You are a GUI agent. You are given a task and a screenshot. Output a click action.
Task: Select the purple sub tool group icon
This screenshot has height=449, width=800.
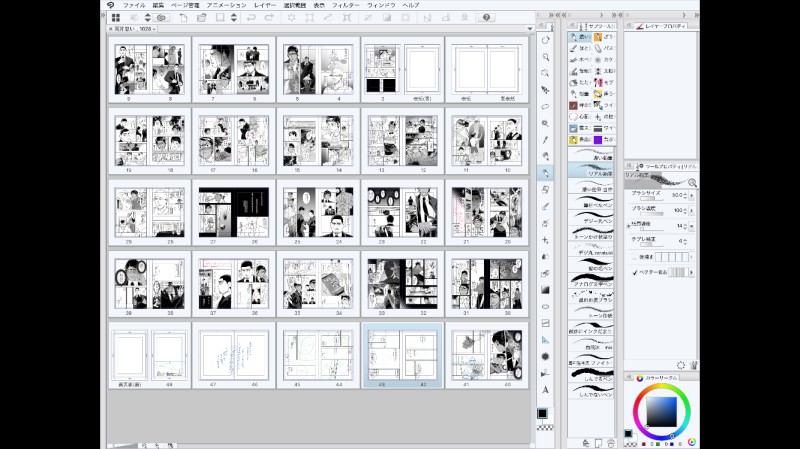(x=597, y=140)
